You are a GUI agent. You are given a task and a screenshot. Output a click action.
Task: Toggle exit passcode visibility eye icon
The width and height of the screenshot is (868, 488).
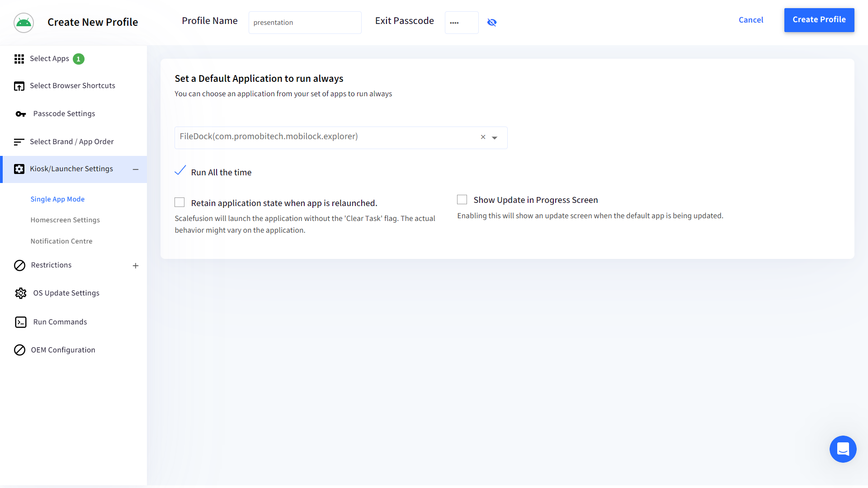[x=492, y=23]
